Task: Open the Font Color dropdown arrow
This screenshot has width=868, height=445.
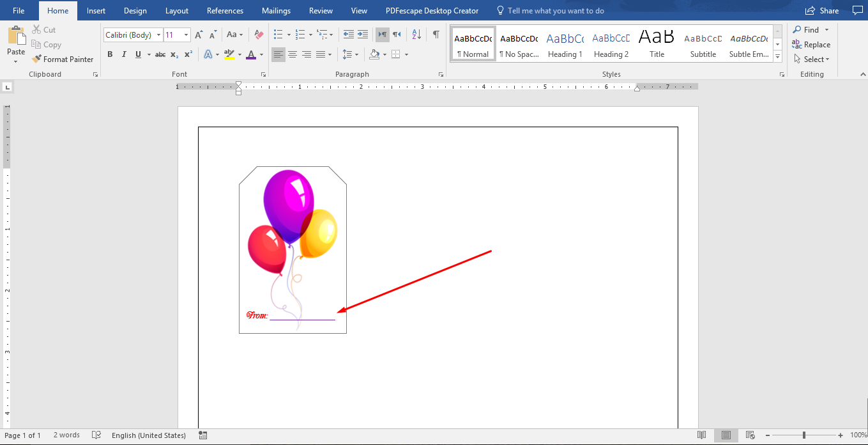Action: click(261, 54)
